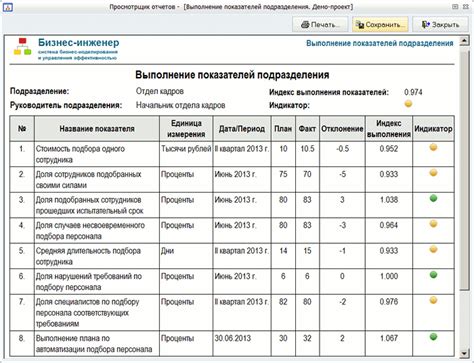Image resolution: width=474 pixels, height=363 pixels.
Task: Click the scrollbar up arrow
Action: click(464, 41)
